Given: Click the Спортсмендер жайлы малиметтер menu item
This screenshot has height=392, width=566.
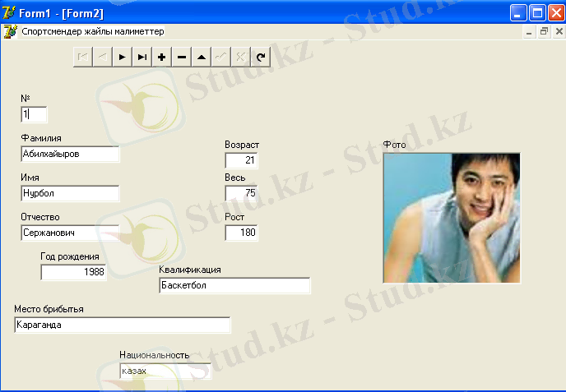Looking at the screenshot, I should pos(92,31).
